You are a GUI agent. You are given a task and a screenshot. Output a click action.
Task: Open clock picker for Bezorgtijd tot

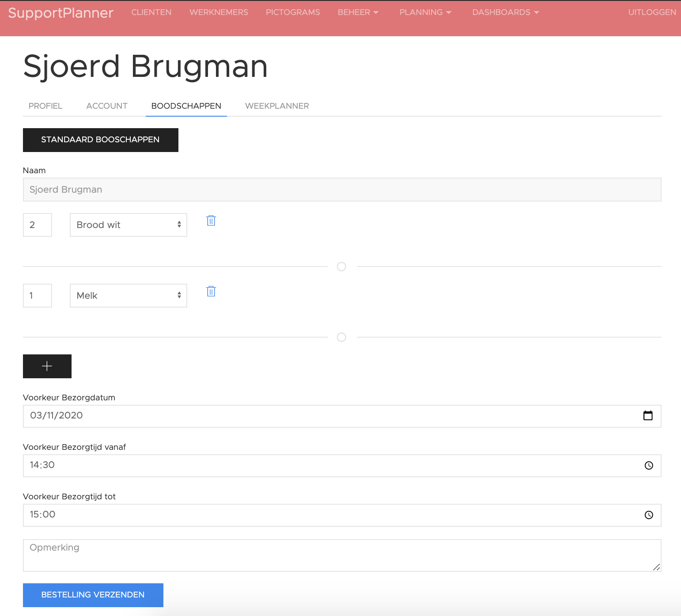click(x=648, y=515)
